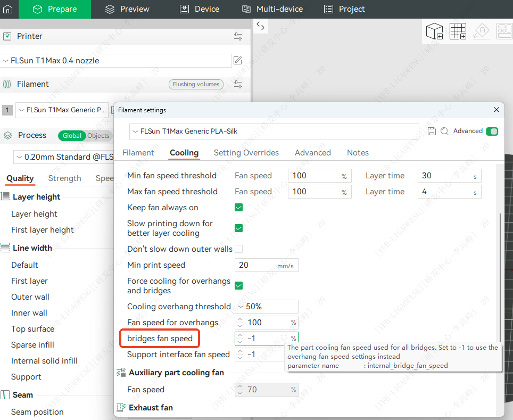Toggle Global/Objects process switch
Viewport: 513px width, 420px height.
tap(85, 136)
